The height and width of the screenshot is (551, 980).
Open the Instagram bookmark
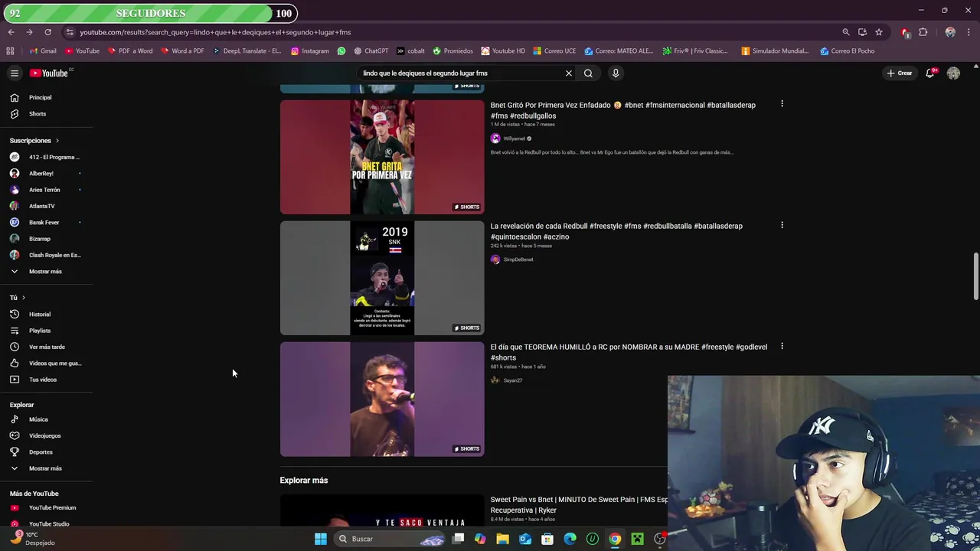tap(309, 51)
